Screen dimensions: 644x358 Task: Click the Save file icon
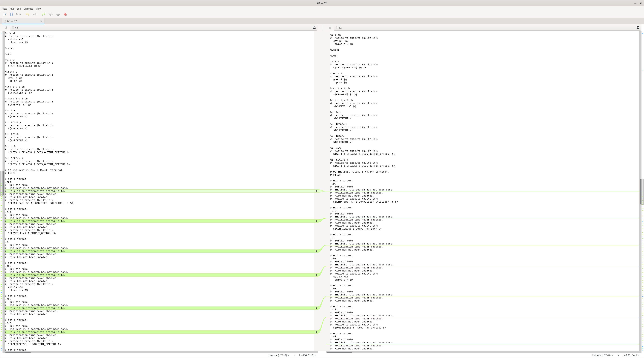point(12,15)
